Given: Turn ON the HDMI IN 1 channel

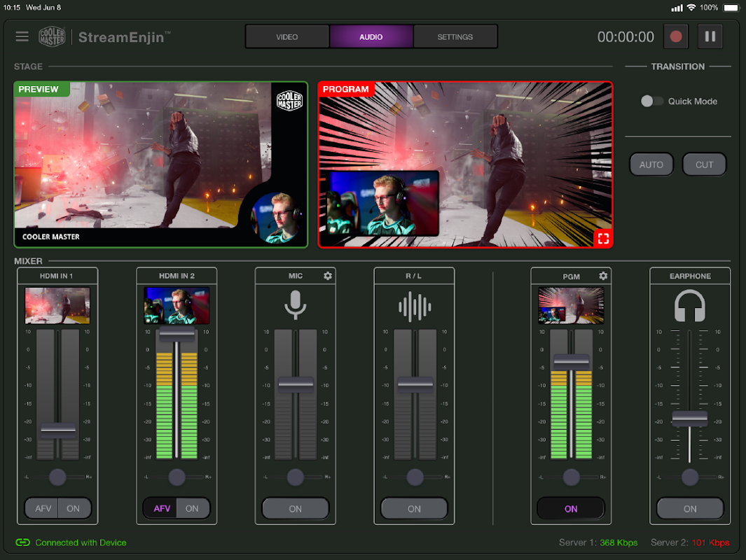Looking at the screenshot, I should 74,508.
